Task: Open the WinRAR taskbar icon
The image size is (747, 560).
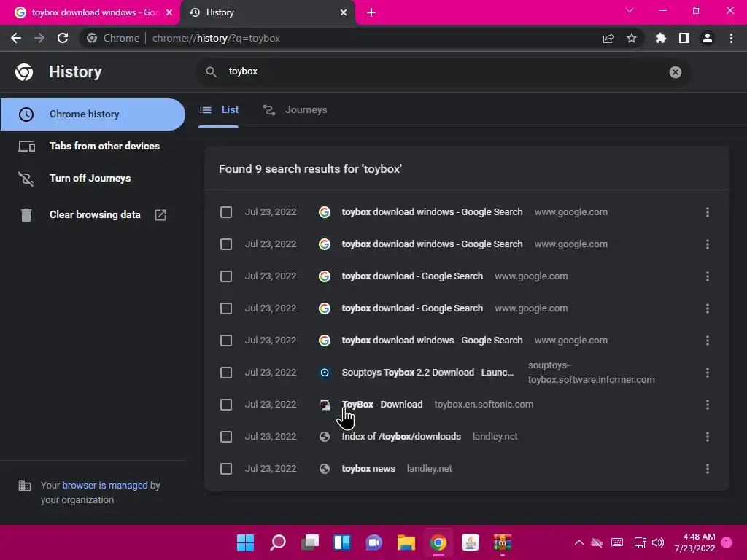Action: tap(502, 542)
